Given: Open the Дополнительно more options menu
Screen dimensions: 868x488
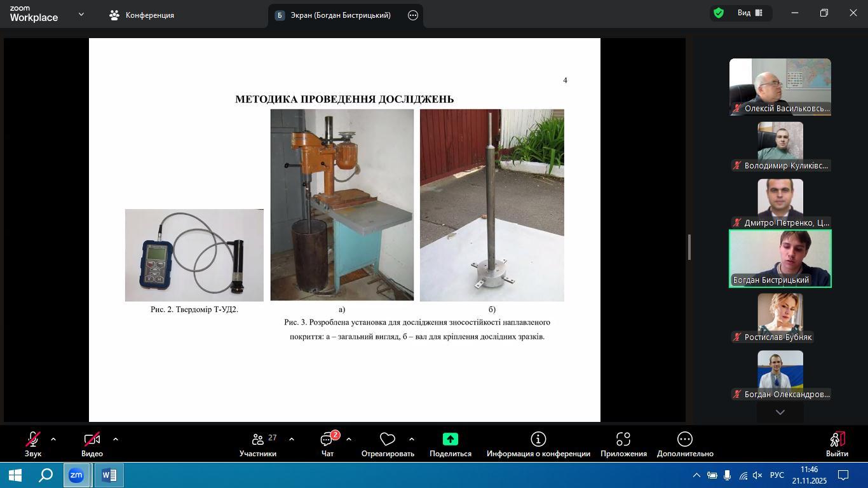Looking at the screenshot, I should [684, 440].
